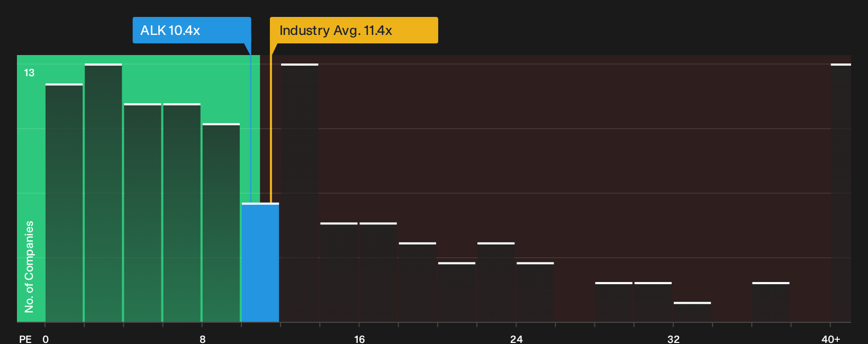Click the tallest green bar at PE 2-4
The width and height of the screenshot is (868, 344).
tap(103, 193)
